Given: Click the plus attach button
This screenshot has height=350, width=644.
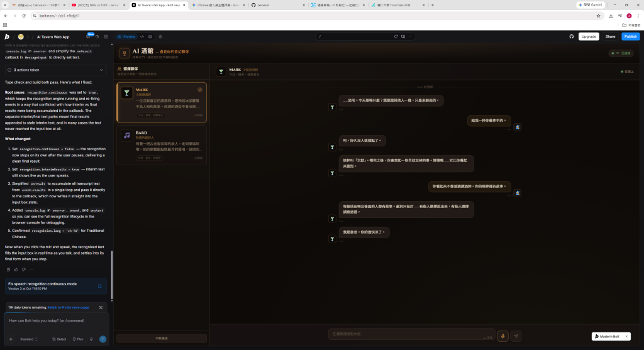Looking at the screenshot, I should tap(11, 339).
